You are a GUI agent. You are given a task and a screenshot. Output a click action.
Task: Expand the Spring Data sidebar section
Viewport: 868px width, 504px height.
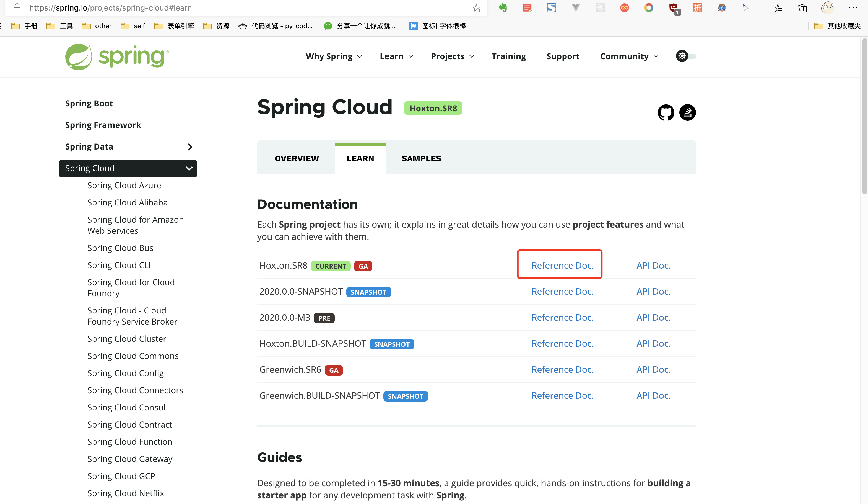[x=190, y=147]
